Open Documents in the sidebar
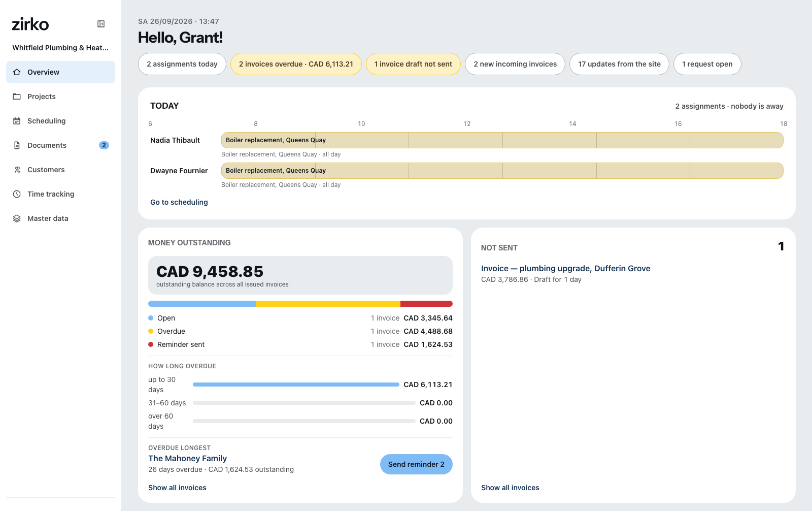The image size is (812, 511). (x=60, y=145)
